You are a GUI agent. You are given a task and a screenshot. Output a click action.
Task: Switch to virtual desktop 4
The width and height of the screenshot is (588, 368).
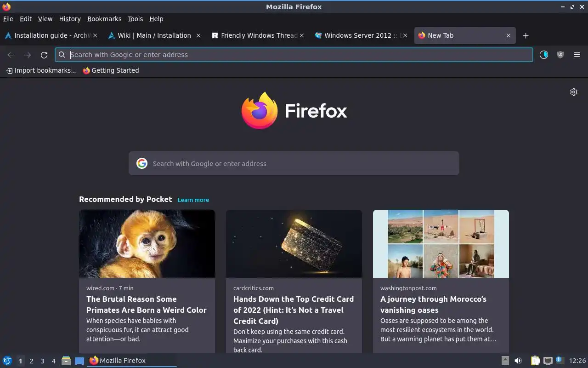(53, 361)
